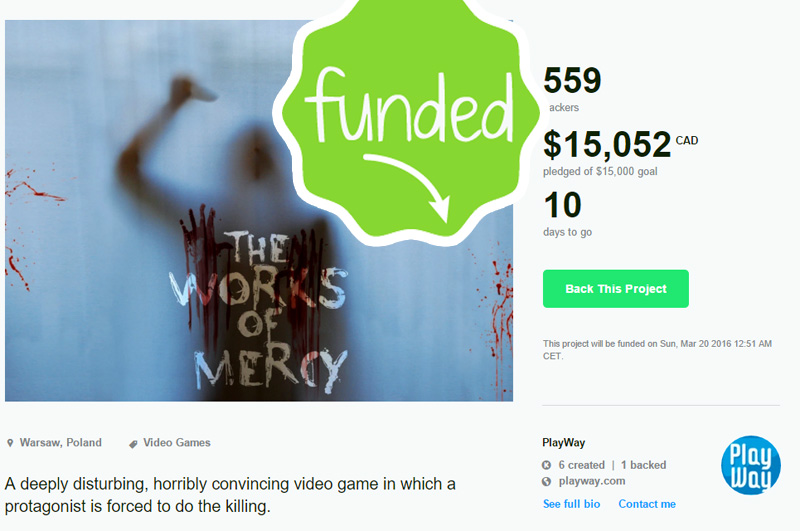Open the See full bio link
The height and width of the screenshot is (531, 800).
click(x=571, y=504)
